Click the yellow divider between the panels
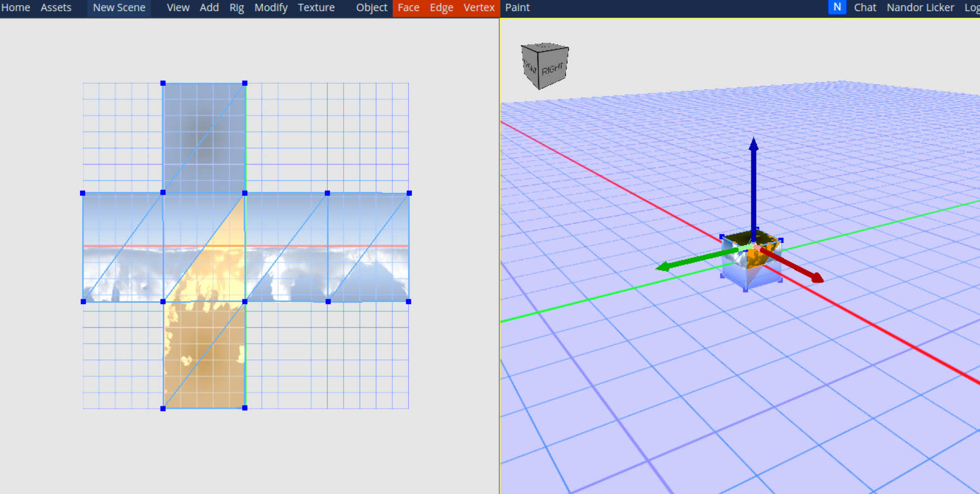 coord(500,254)
